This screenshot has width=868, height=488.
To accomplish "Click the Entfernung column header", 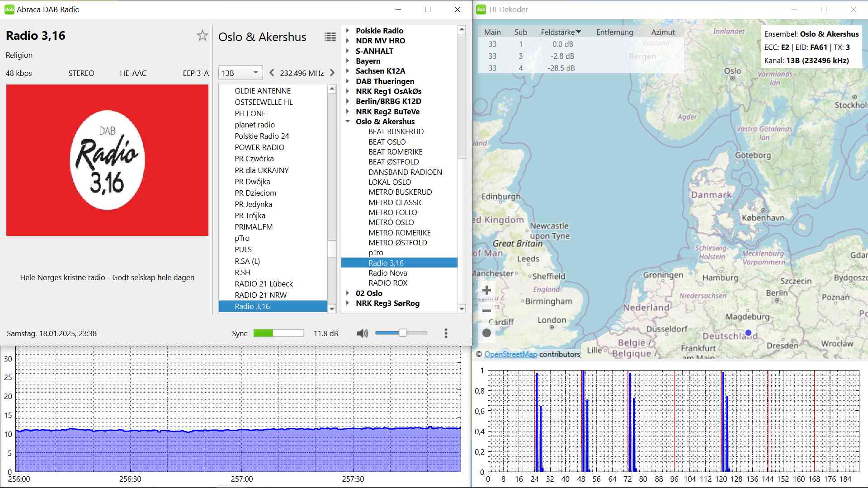I will coord(614,32).
